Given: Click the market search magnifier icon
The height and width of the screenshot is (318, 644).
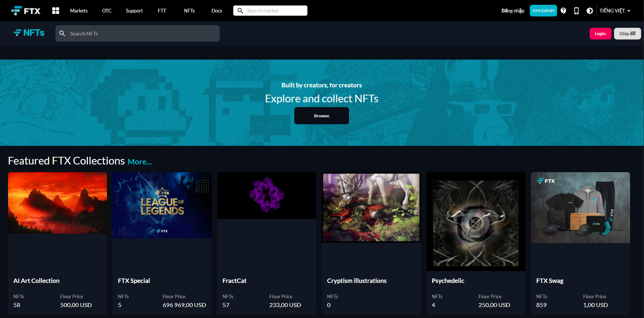Looking at the screenshot, I should click(x=240, y=11).
